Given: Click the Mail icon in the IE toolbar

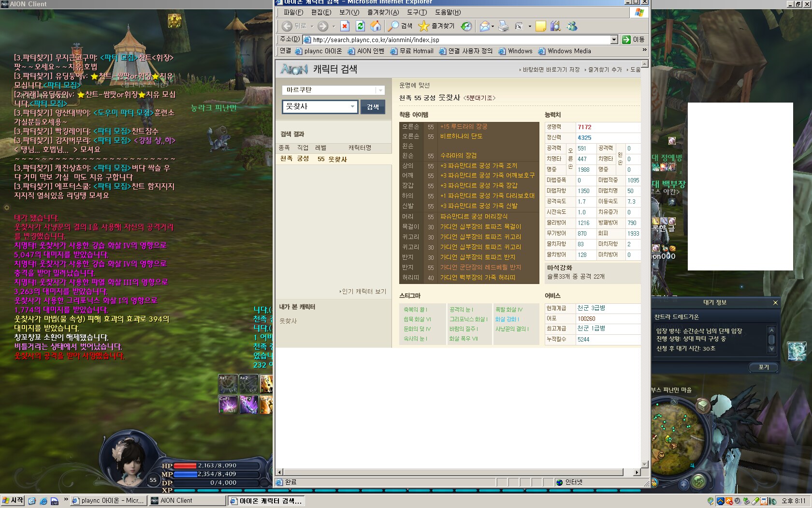Looking at the screenshot, I should pyautogui.click(x=484, y=26).
